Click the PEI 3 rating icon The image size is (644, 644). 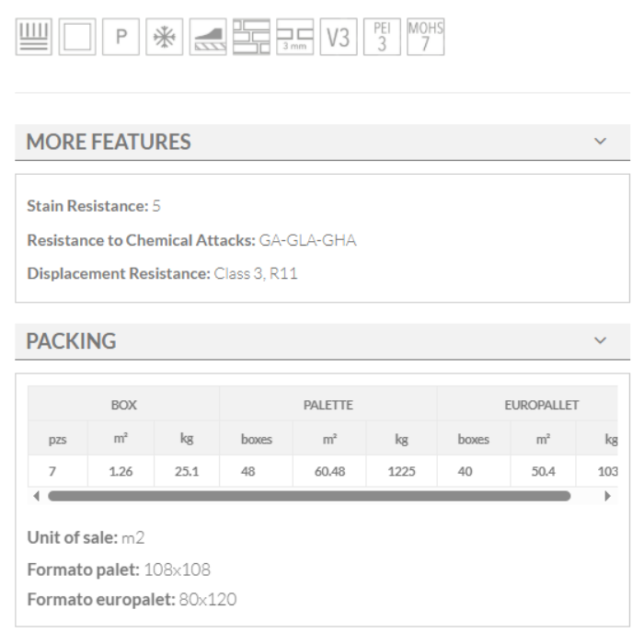tap(382, 38)
